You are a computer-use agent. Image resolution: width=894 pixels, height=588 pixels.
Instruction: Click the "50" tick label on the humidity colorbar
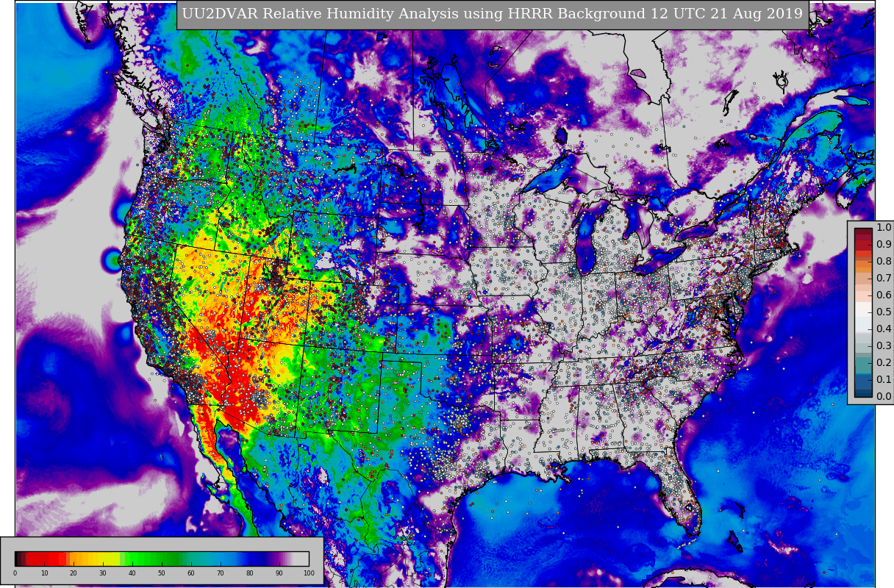coord(162,573)
